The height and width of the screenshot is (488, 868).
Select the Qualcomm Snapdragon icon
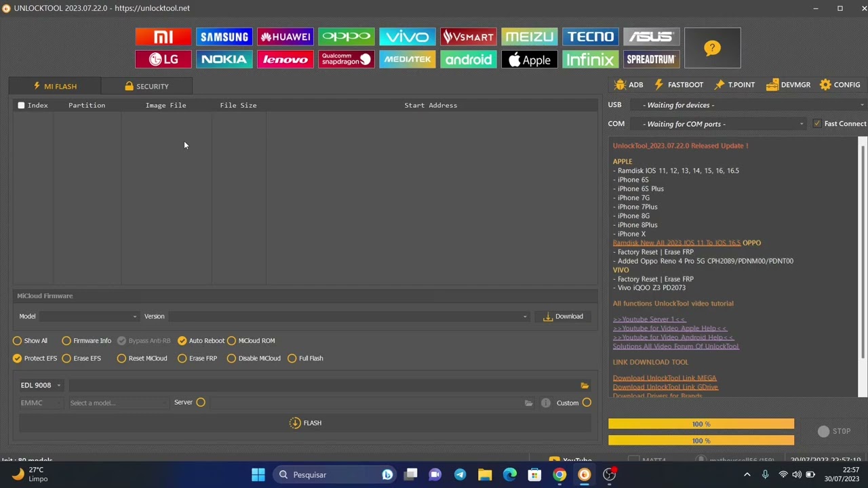pos(347,60)
